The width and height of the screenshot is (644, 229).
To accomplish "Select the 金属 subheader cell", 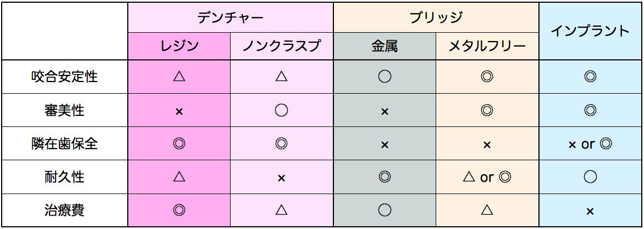I will click(x=385, y=46).
